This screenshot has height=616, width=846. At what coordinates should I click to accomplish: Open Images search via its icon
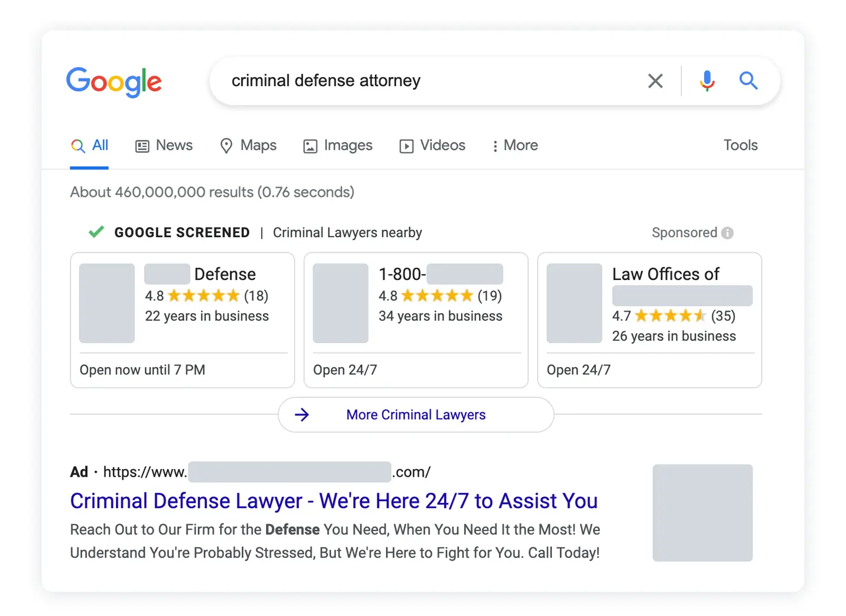tap(310, 146)
